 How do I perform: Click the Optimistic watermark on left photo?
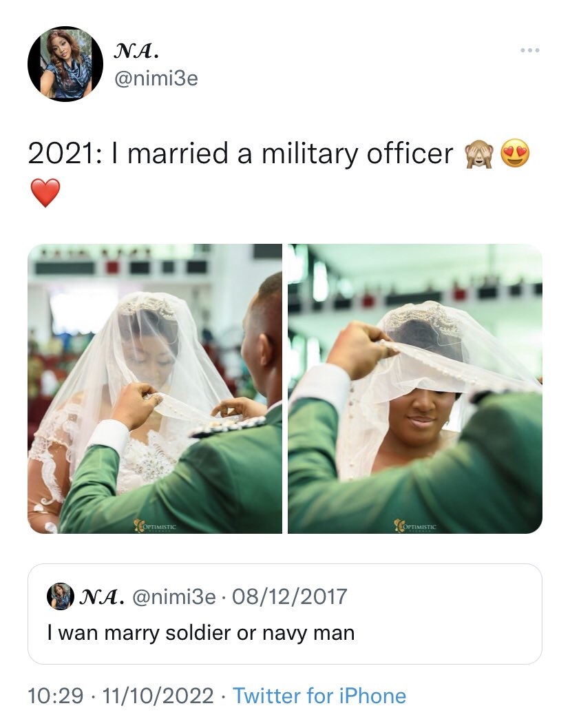[155, 526]
